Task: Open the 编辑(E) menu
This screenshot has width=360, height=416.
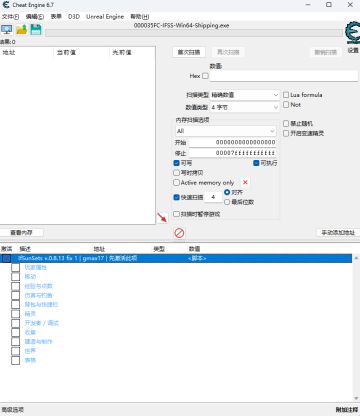Action: (x=35, y=16)
